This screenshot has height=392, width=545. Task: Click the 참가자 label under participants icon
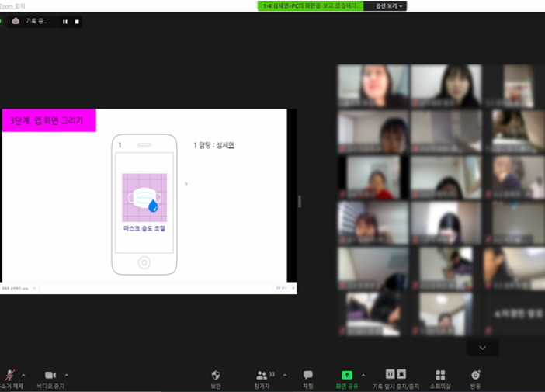click(262, 386)
